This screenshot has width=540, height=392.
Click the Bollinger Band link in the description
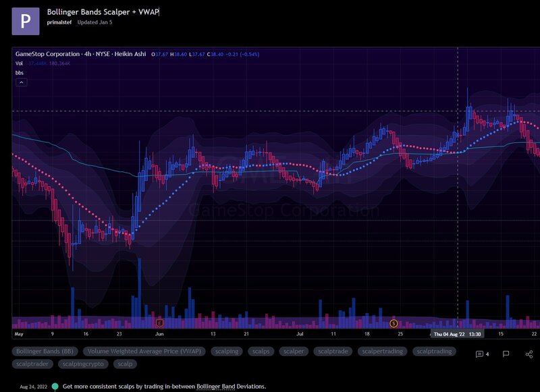coord(215,387)
